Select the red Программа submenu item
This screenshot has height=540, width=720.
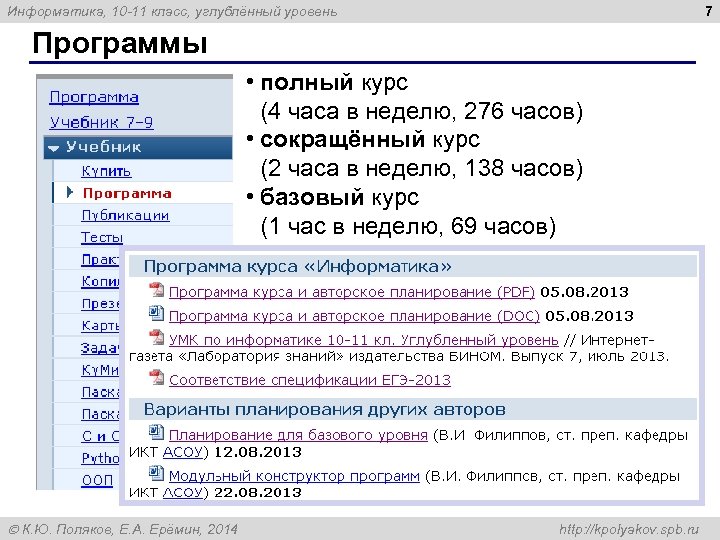click(127, 193)
